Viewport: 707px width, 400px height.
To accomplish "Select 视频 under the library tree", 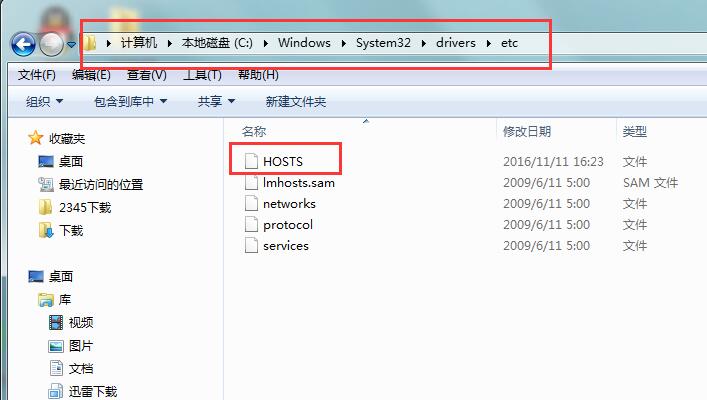I will (80, 322).
